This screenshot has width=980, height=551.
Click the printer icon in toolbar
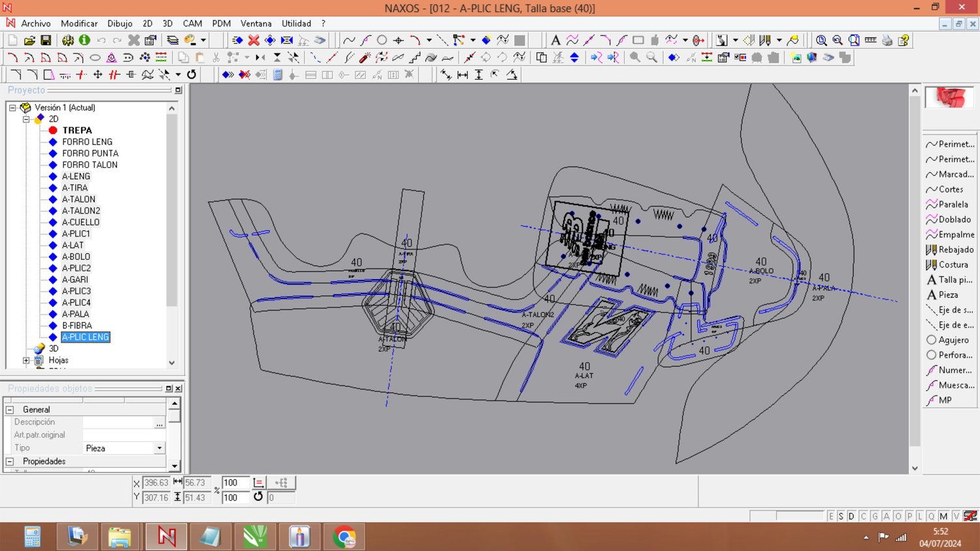click(887, 41)
